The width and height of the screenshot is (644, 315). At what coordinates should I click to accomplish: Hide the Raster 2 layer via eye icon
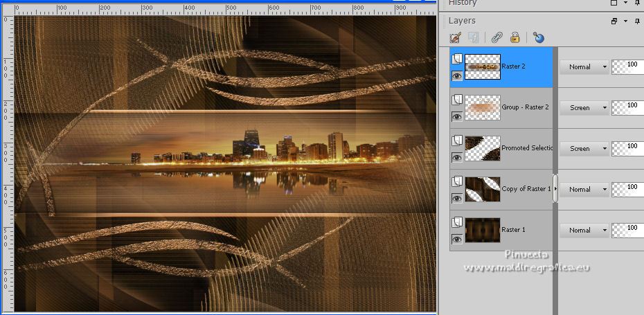pos(457,75)
